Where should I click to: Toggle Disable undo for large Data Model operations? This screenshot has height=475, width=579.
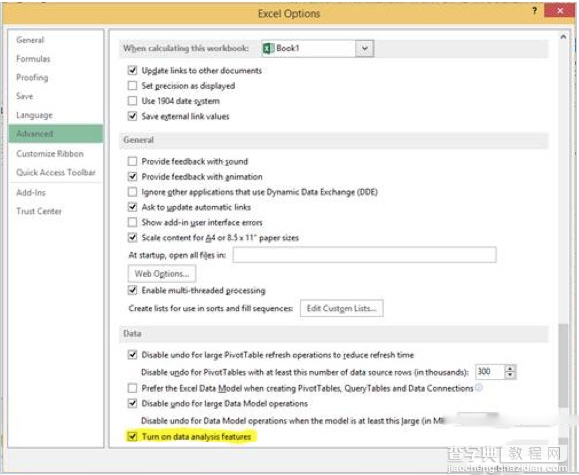coord(132,403)
